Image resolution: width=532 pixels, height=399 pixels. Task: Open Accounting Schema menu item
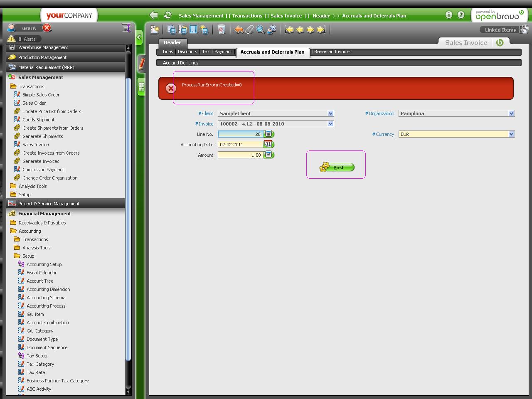[x=46, y=298]
